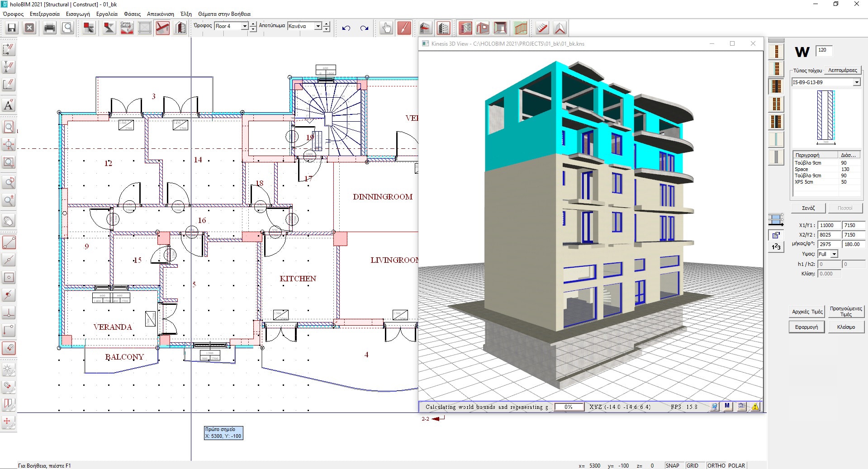Choose the single brick wall type icon
This screenshot has width=868, height=469.
776,51
